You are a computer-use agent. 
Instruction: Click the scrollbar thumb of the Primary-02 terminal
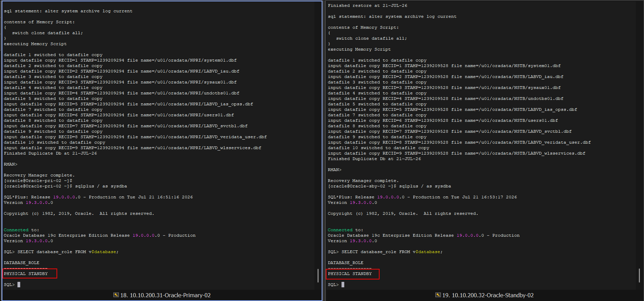click(318, 276)
